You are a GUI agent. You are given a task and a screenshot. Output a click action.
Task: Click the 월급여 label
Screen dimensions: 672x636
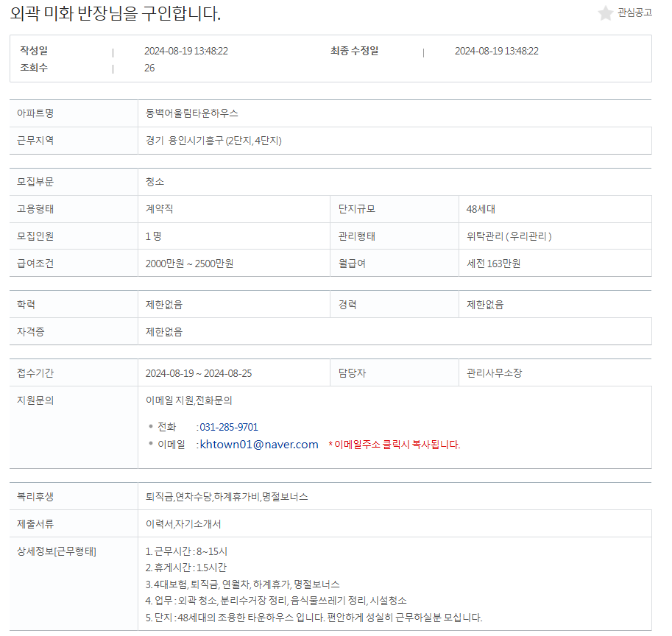[352, 263]
